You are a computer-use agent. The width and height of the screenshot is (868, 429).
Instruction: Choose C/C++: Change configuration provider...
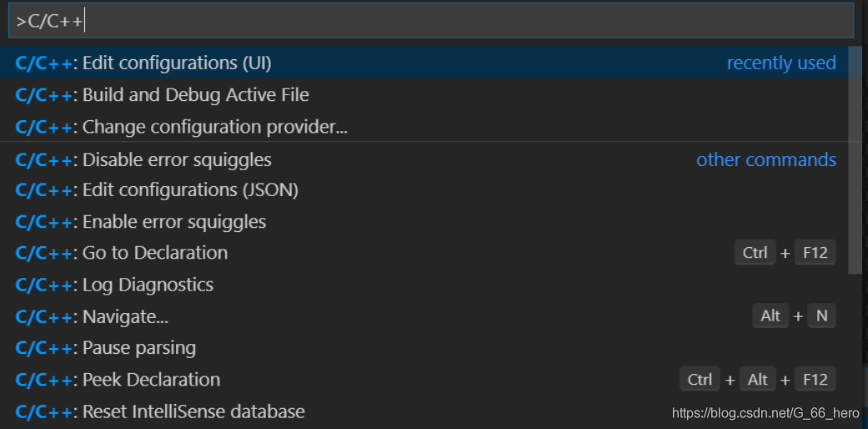pos(181,127)
